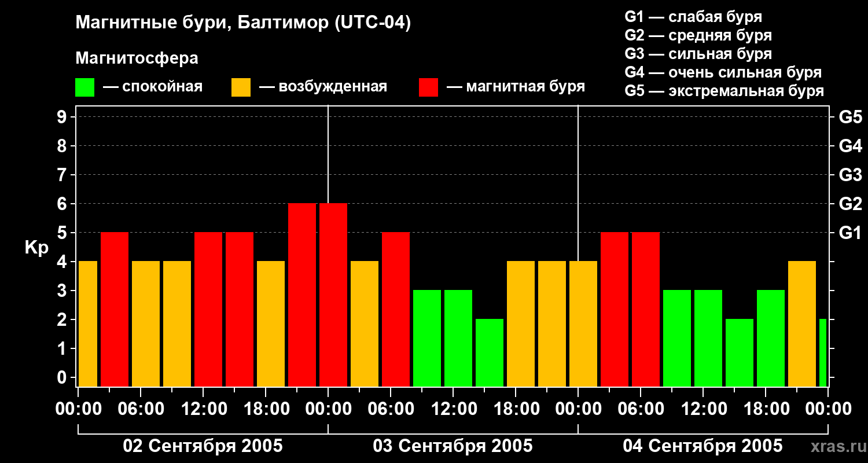The image size is (868, 463).
Task: Click the red Kp 5 bar at 03:00–06:00 on 02 Сентября
Action: [x=115, y=309]
